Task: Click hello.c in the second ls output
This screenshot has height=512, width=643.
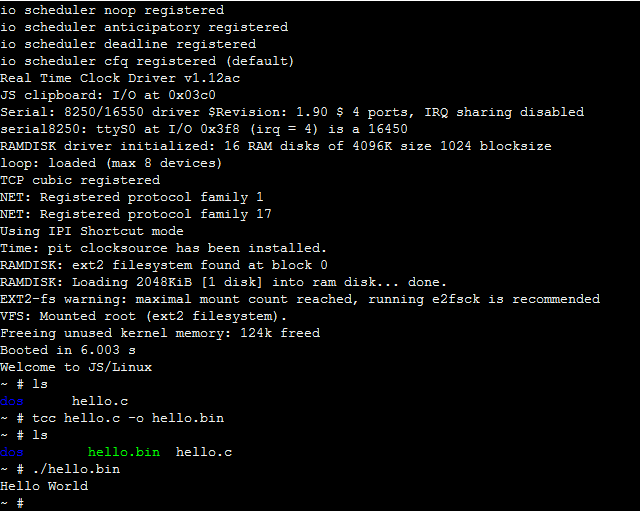Action: point(204,452)
